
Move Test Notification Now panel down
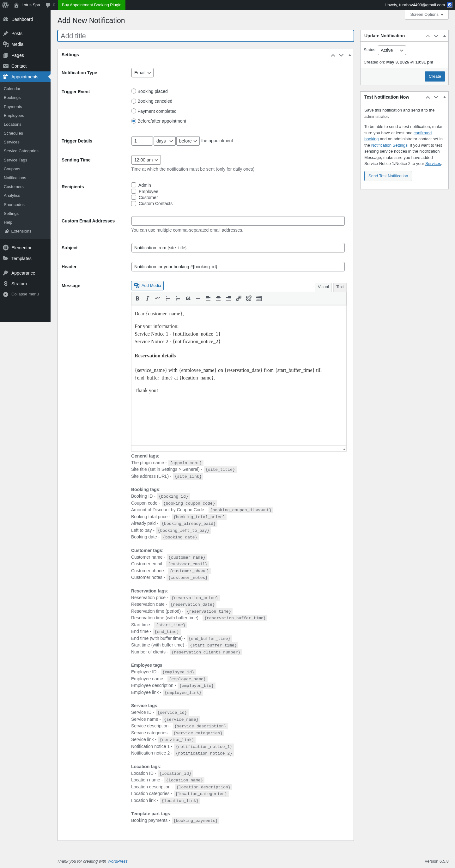[436, 97]
